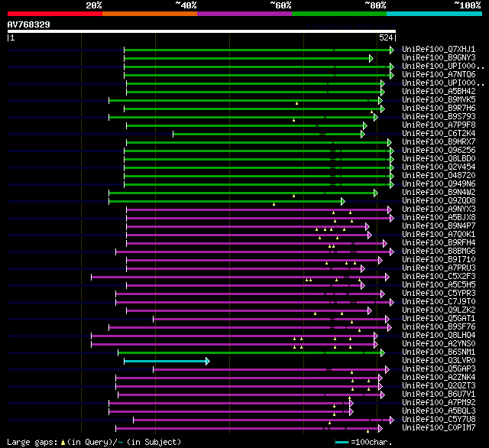Select the UniRef100_C5X2F3 label
The height and width of the screenshot is (448, 489).
(x=439, y=277)
